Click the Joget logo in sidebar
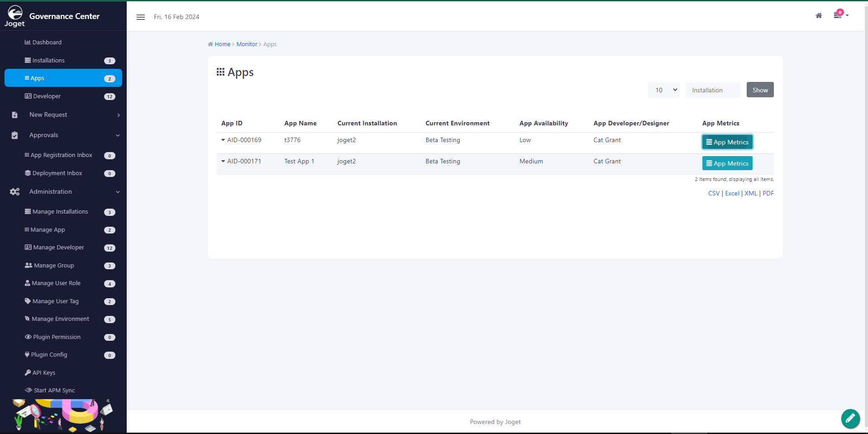 (15, 16)
